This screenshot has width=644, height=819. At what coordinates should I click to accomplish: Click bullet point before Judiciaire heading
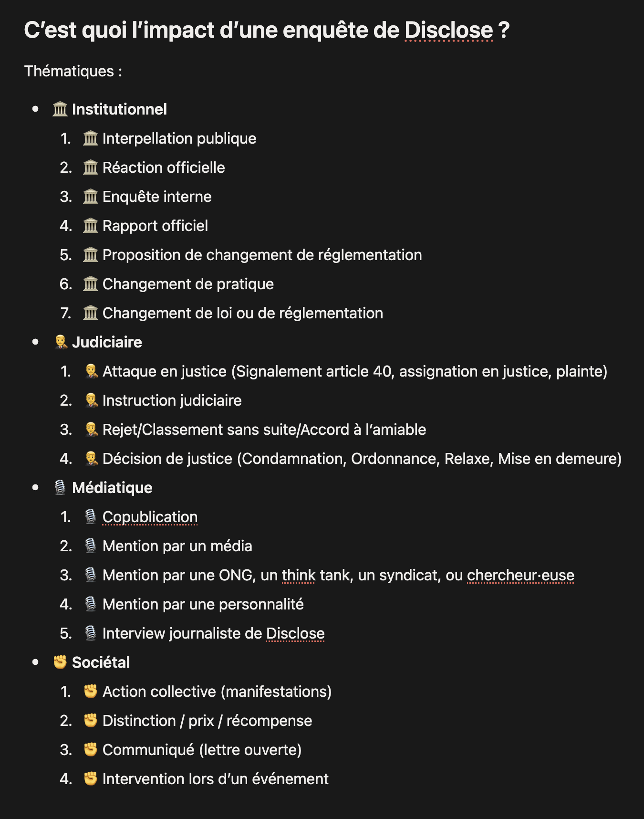tap(35, 342)
